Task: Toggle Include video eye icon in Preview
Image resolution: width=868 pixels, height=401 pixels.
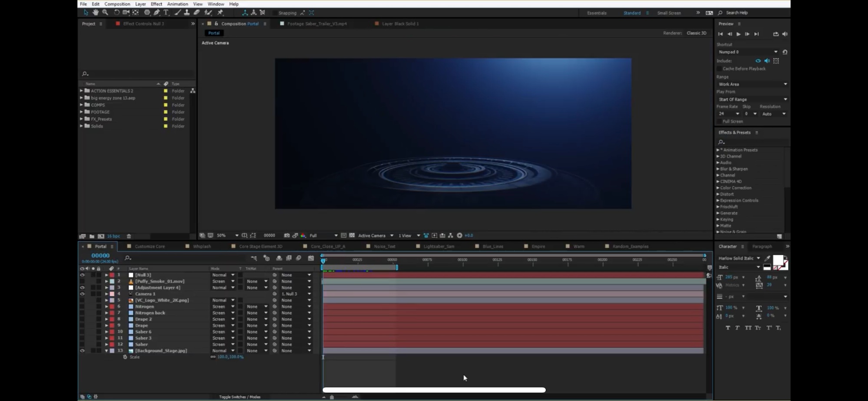Action: point(758,61)
